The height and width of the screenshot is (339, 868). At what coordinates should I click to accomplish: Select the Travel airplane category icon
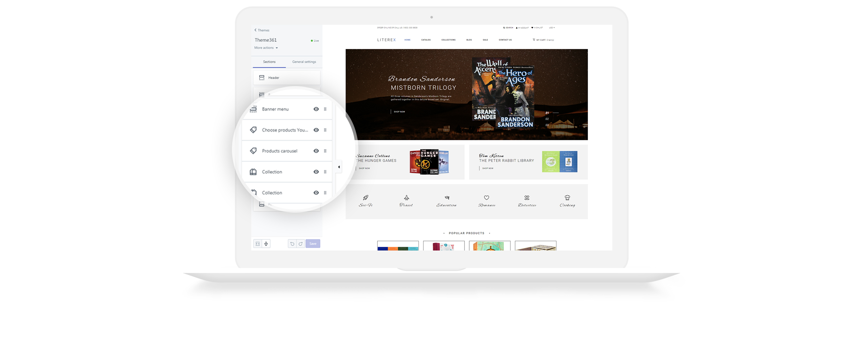click(x=406, y=198)
